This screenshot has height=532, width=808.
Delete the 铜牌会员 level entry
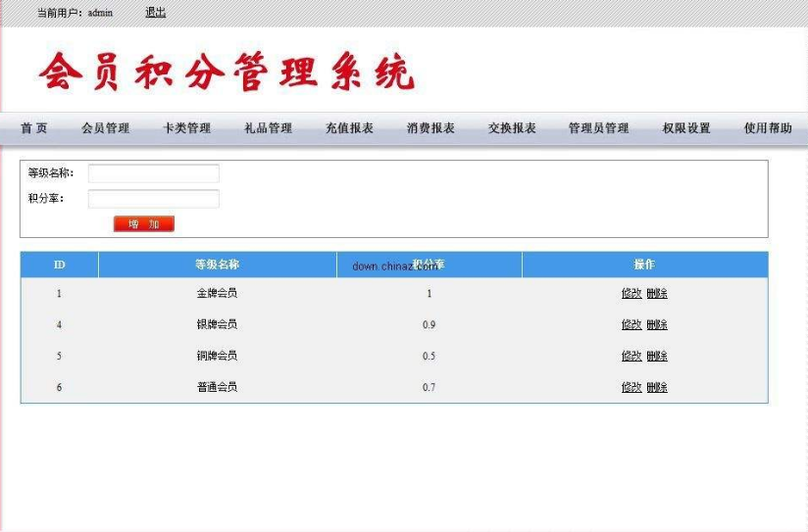click(x=657, y=356)
